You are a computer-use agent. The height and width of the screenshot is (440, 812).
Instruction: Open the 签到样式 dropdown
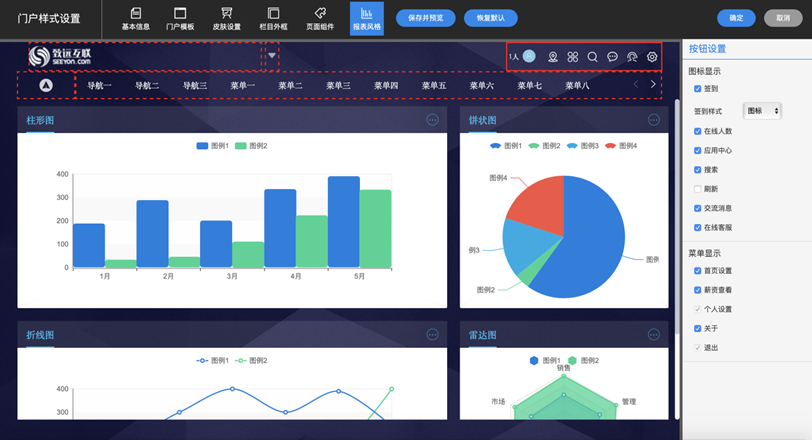[x=762, y=110]
